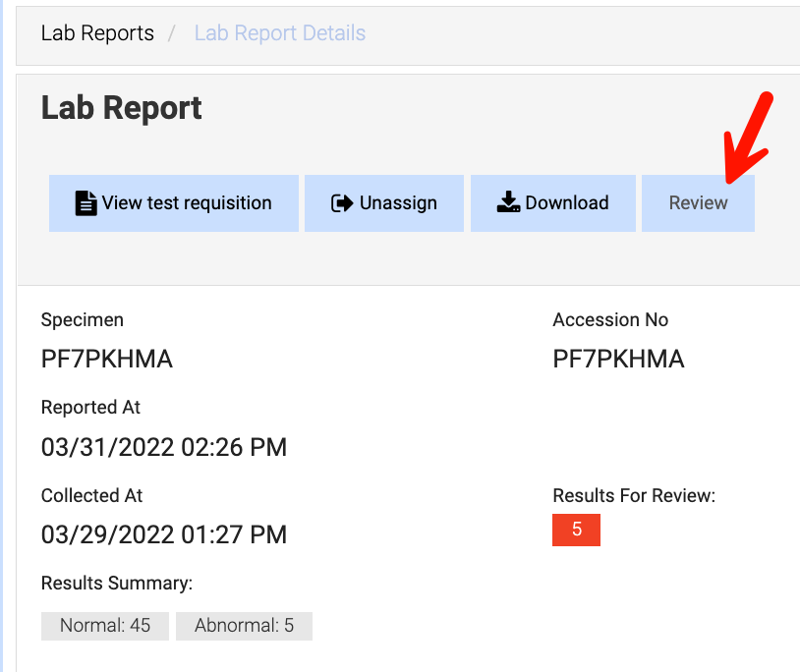The image size is (800, 672).
Task: Download the lab report
Action: (553, 202)
